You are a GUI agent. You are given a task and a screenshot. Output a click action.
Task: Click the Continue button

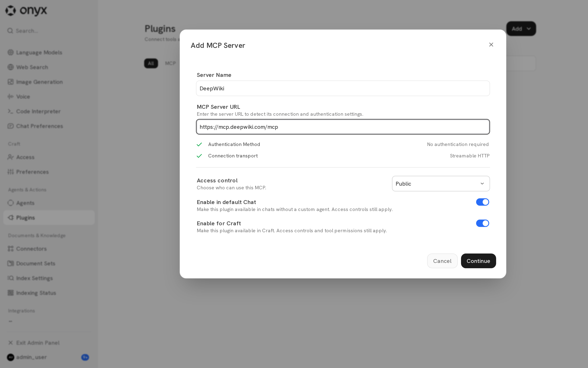[478, 261]
